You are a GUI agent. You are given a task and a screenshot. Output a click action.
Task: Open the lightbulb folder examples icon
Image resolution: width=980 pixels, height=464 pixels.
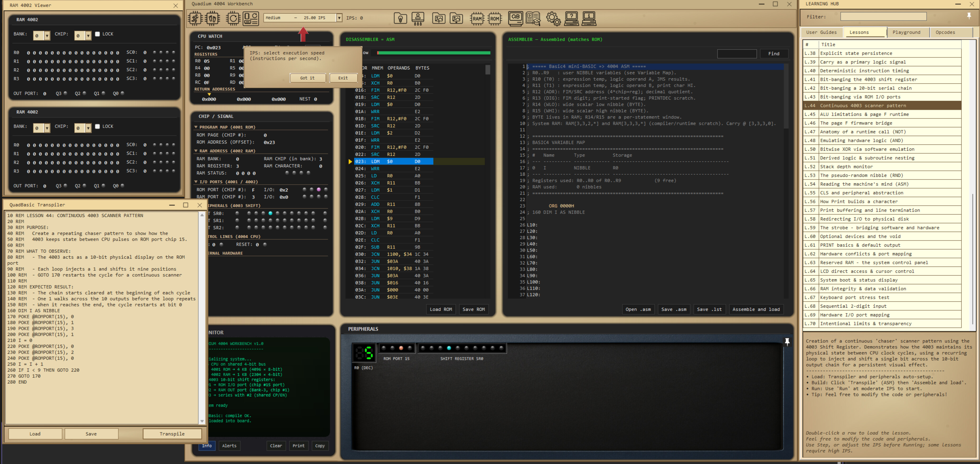pos(400,18)
